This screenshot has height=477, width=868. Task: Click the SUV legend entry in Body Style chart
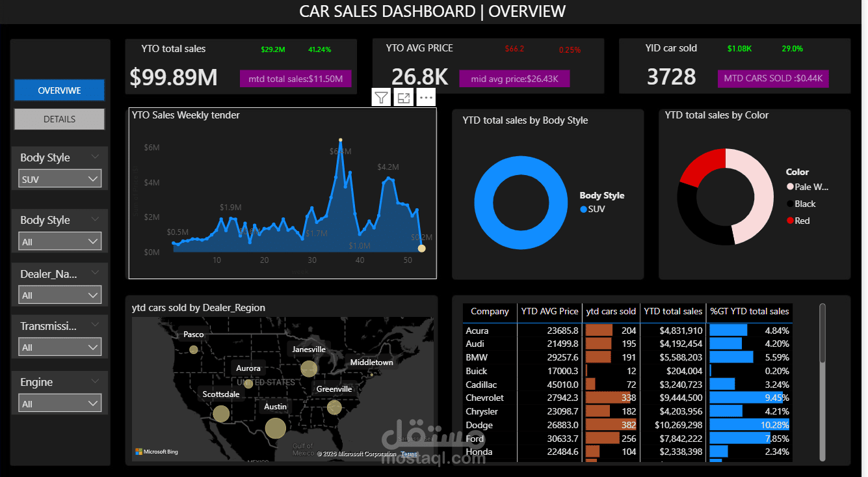(592, 210)
